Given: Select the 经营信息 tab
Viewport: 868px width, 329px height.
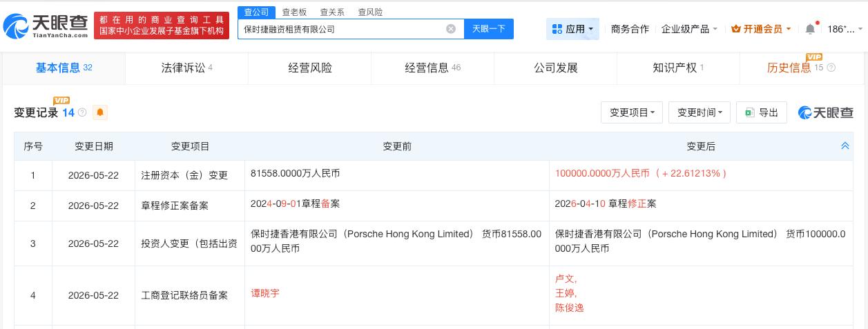Looking at the screenshot, I should [432, 68].
